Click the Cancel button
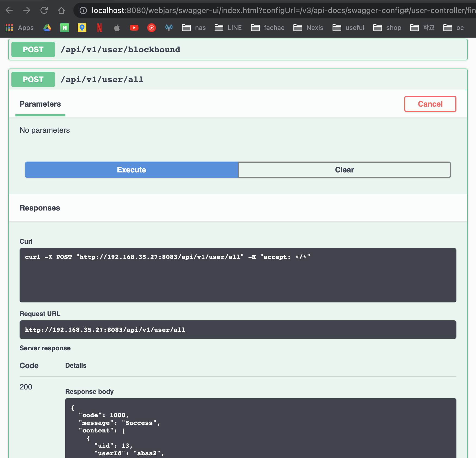The height and width of the screenshot is (458, 476). [430, 104]
